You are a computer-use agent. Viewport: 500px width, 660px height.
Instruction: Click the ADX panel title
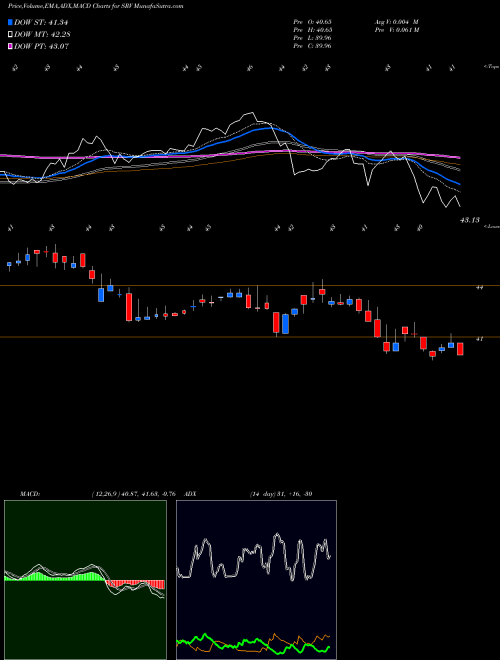tap(190, 494)
